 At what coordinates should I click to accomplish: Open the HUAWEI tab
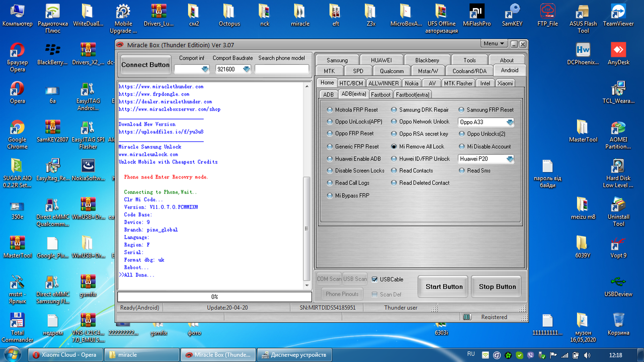pyautogui.click(x=381, y=60)
